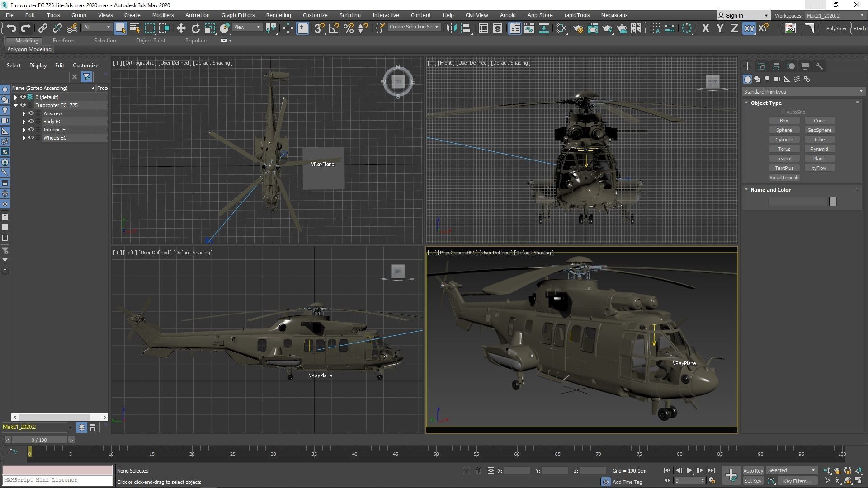Switch to the Object Paint ribbon tab
The height and width of the screenshot is (488, 868).
point(151,41)
